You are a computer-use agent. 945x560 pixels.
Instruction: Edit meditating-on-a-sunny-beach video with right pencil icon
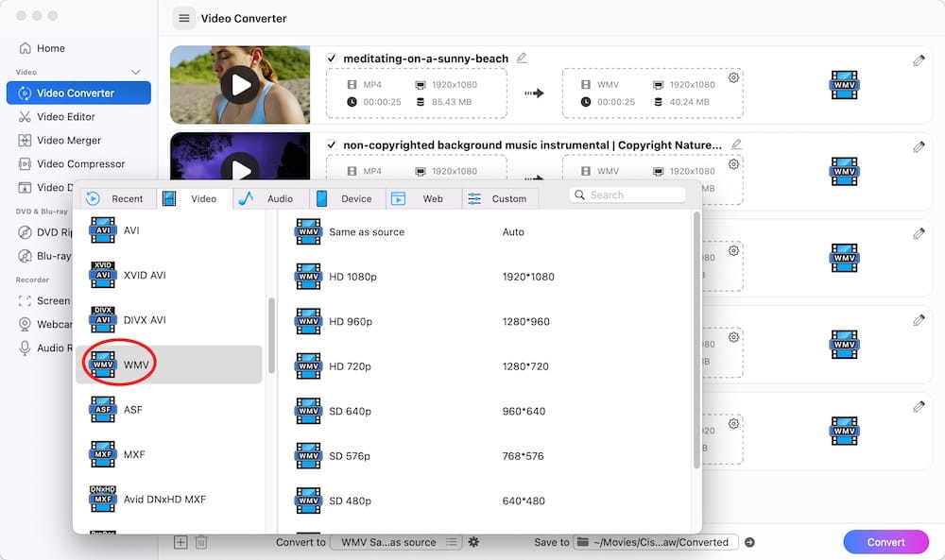[x=919, y=60]
